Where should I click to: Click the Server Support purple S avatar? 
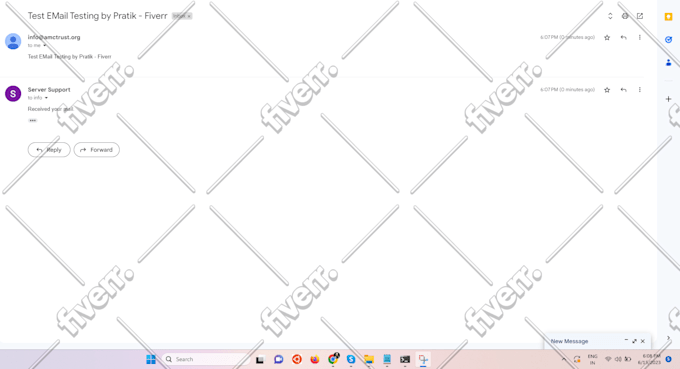(x=13, y=93)
